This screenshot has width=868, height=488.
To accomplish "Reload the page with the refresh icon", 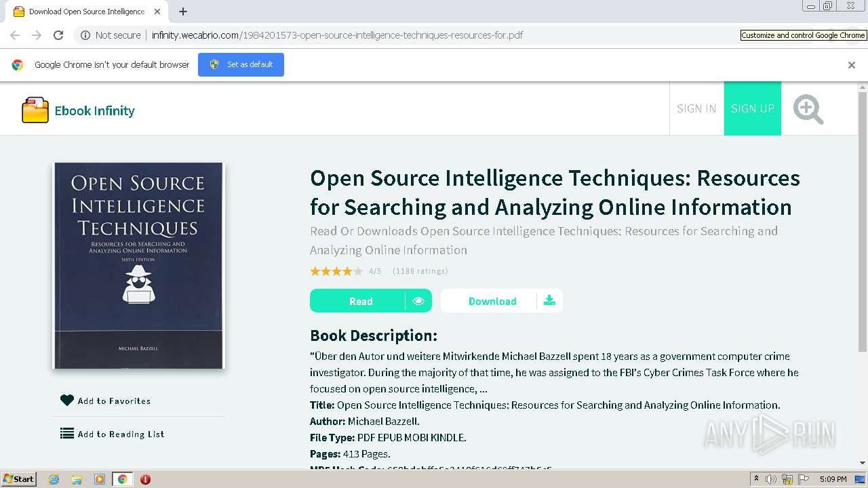I will [x=58, y=35].
